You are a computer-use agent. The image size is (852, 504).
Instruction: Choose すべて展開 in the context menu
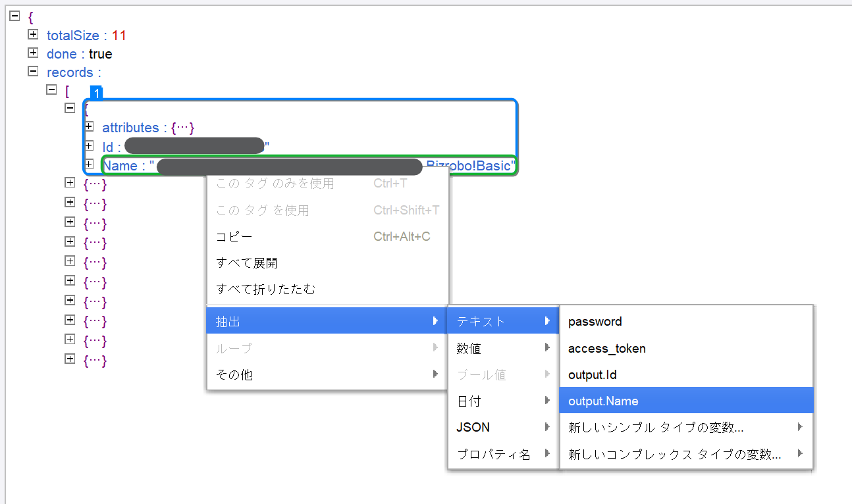tap(328, 263)
